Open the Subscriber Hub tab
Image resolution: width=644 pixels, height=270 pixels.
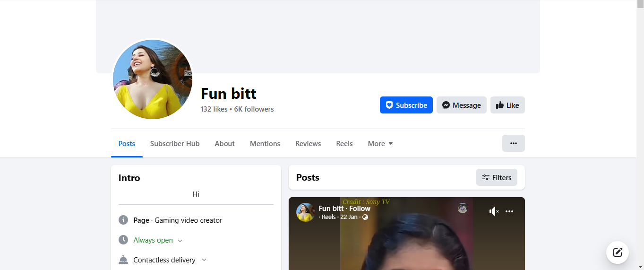(x=175, y=144)
